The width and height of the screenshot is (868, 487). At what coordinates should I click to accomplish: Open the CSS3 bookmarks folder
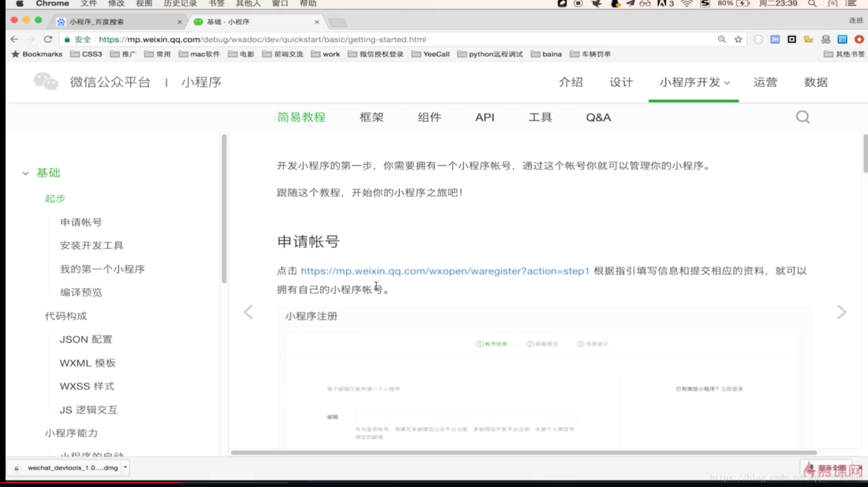86,54
